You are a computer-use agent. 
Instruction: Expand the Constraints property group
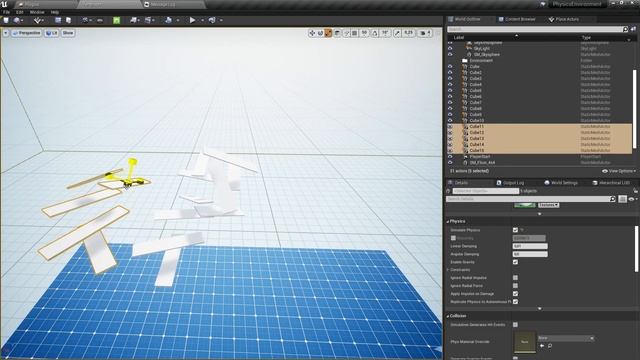point(448,270)
